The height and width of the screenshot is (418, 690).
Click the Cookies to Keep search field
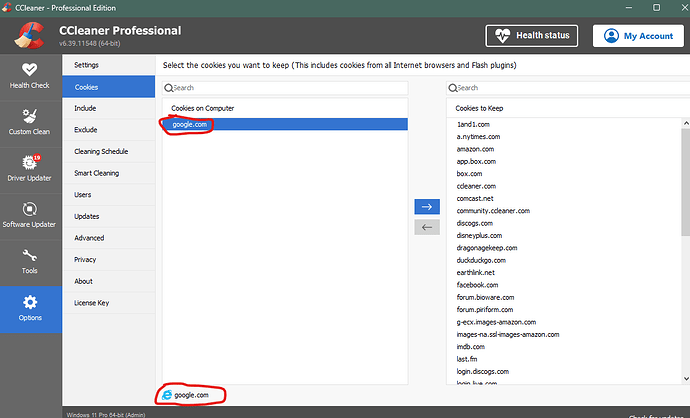tap(568, 88)
